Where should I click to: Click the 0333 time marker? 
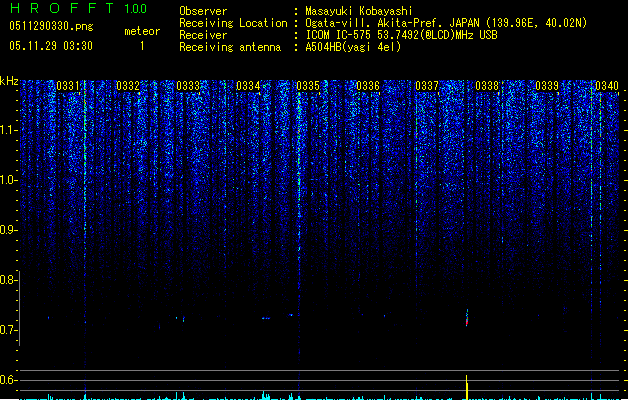tap(188, 86)
